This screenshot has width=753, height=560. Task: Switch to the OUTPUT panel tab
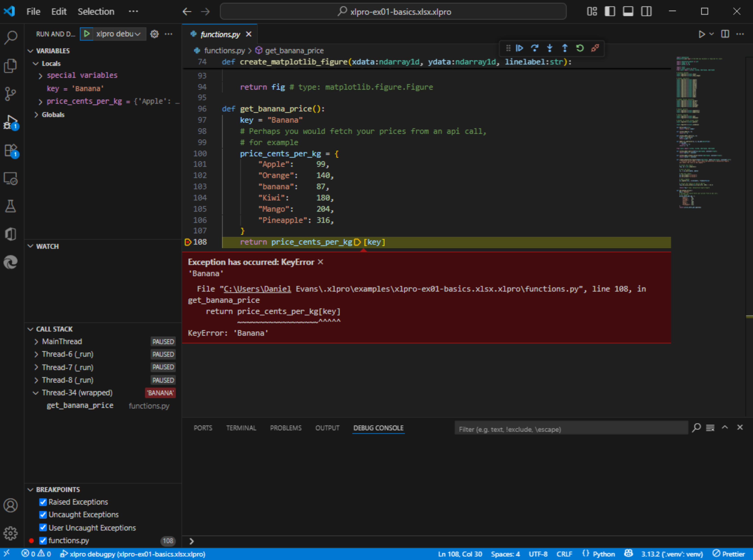[327, 428]
